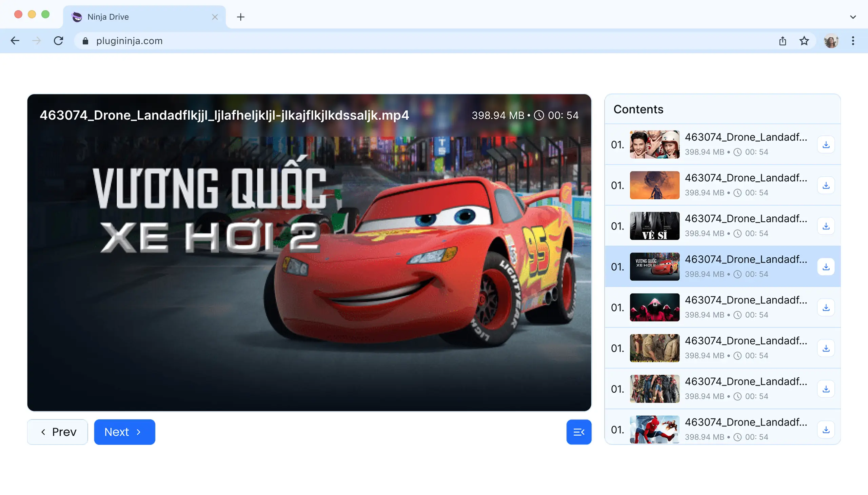Advance to the next video with Next
The height and width of the screenshot is (495, 868).
pyautogui.click(x=124, y=432)
